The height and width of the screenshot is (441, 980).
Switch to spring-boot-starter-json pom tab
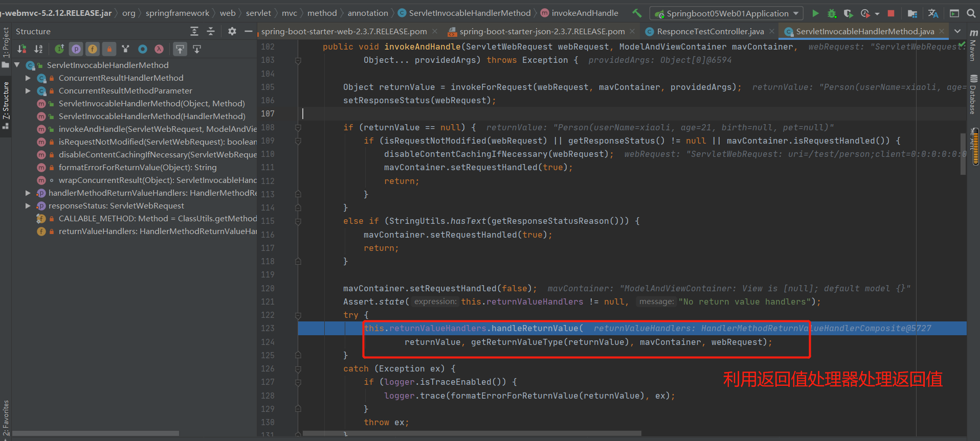(542, 31)
